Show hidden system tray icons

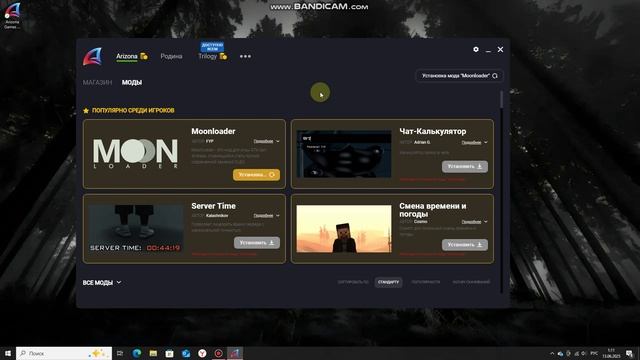pos(552,353)
